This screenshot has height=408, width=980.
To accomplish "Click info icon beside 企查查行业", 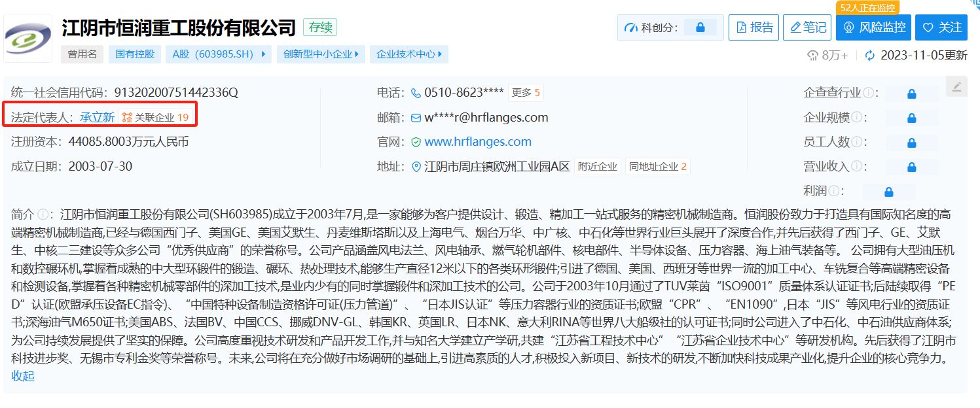I will click(x=868, y=93).
